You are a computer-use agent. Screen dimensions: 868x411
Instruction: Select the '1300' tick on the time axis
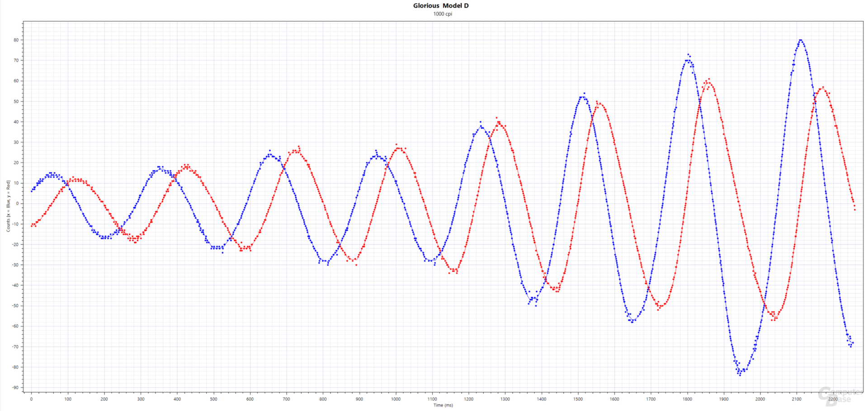505,399
